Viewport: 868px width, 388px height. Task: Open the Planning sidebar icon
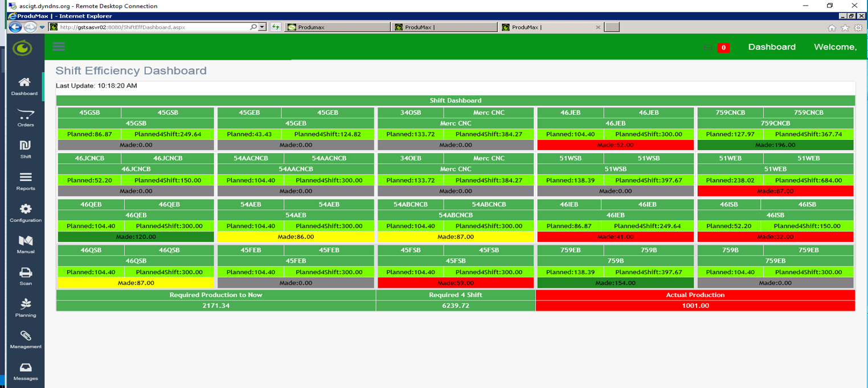(25, 304)
